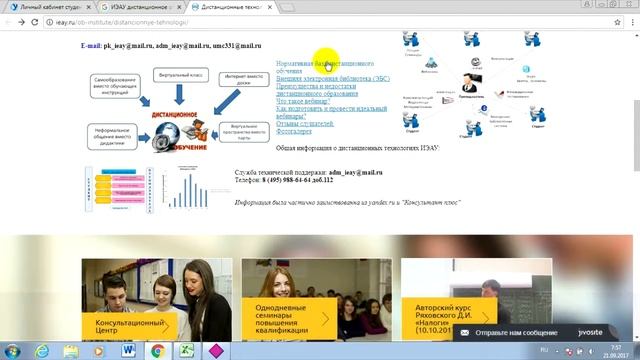This screenshot has width=640, height=360.
Task: Click the page vertical scrollbar thumb
Action: 636,136
